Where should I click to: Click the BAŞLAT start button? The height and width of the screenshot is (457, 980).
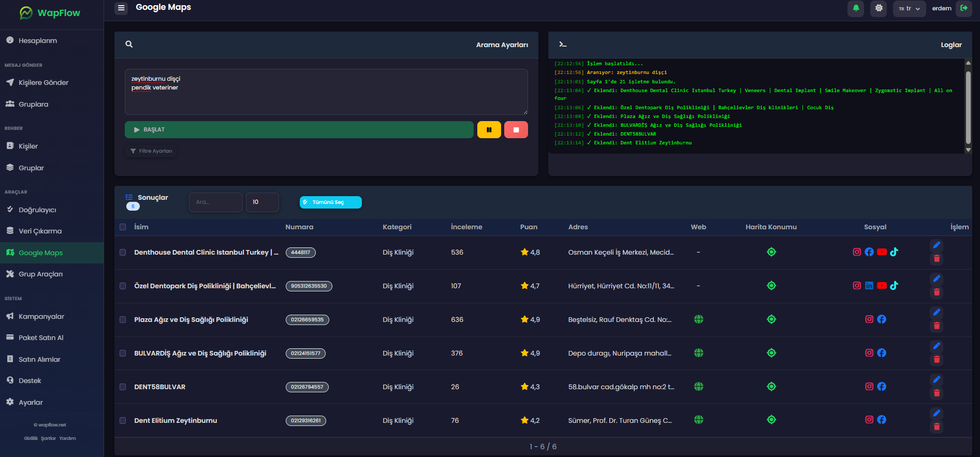point(299,130)
